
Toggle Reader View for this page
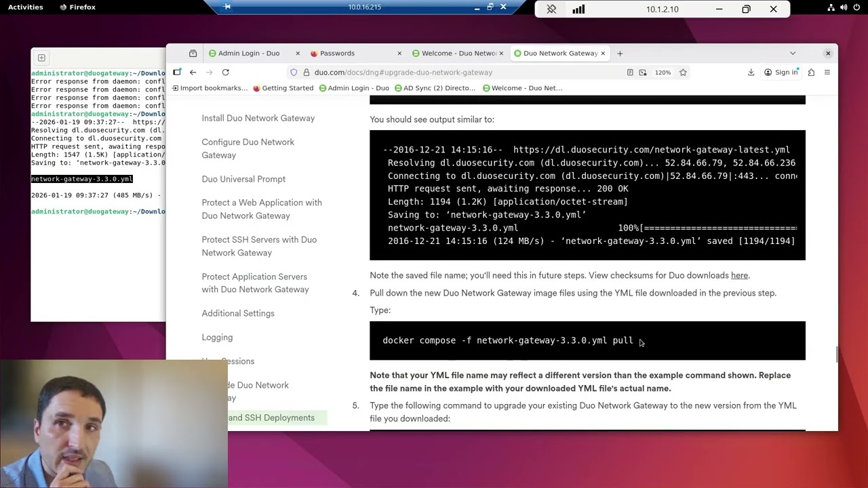click(630, 73)
